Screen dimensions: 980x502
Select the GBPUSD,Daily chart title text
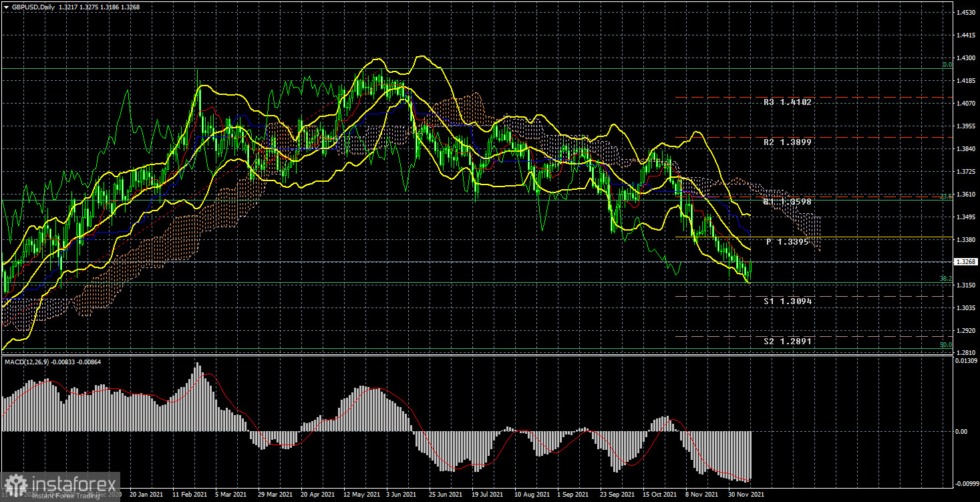(x=32, y=7)
